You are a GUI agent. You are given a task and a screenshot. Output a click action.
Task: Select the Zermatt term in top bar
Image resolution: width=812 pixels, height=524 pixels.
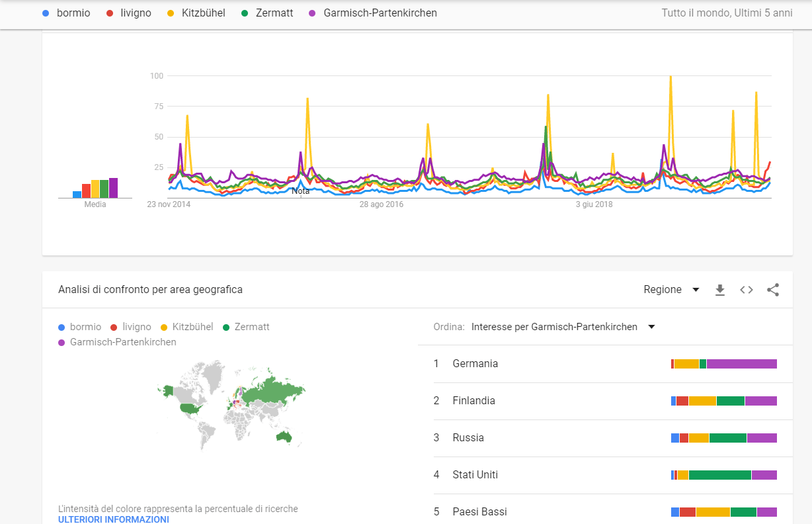pos(274,13)
